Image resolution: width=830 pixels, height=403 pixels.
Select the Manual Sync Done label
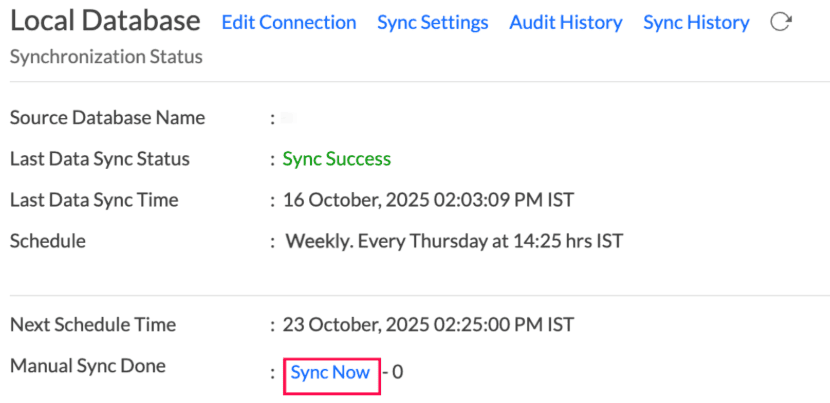tap(87, 366)
